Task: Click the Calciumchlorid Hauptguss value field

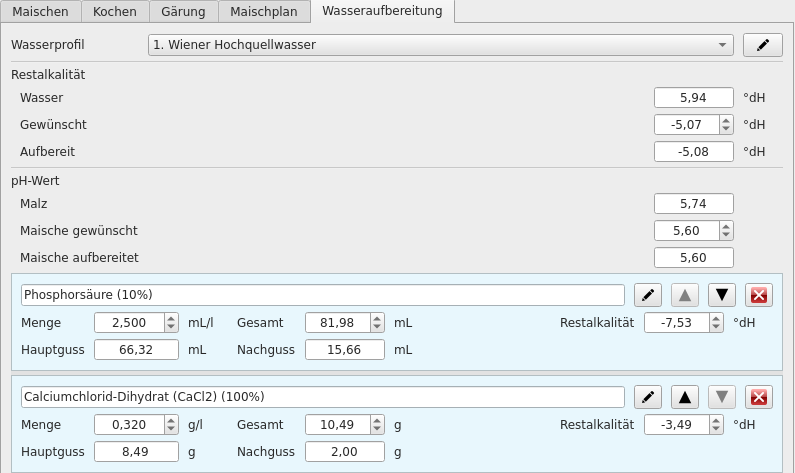Action: pos(136,452)
